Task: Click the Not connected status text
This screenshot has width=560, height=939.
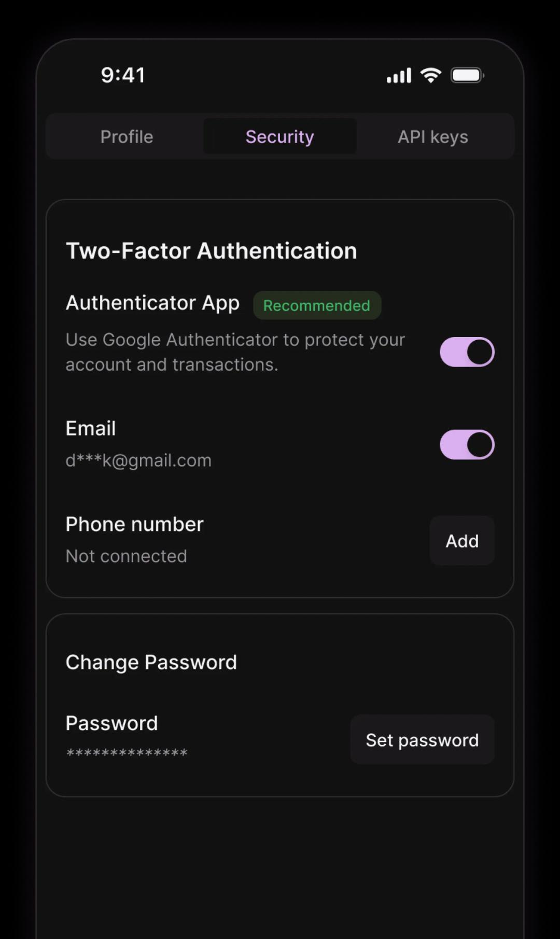Action: tap(126, 556)
